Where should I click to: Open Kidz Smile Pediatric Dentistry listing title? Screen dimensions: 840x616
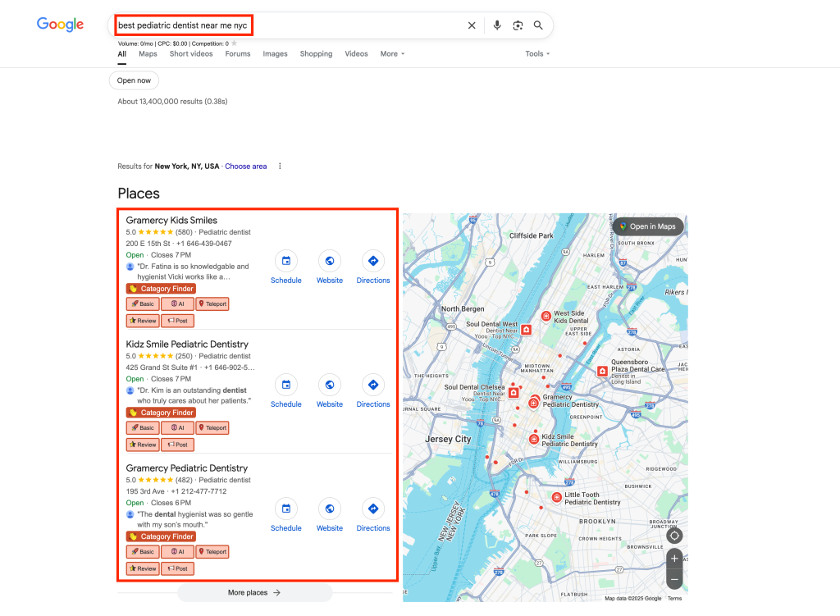click(x=187, y=344)
